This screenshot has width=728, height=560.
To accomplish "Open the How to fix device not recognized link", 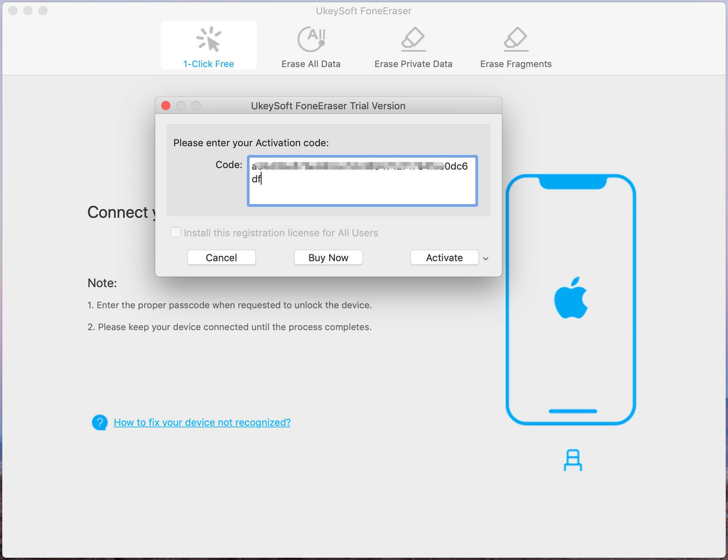I will (x=202, y=422).
